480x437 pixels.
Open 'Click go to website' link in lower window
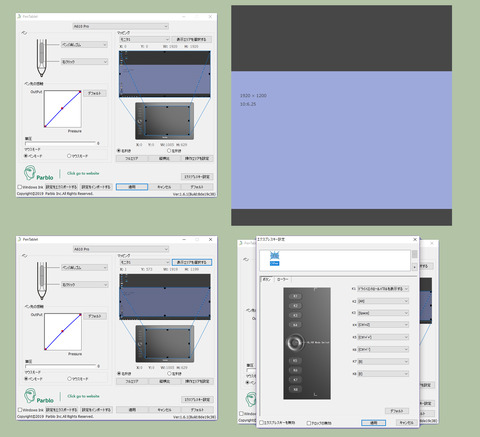83,396
